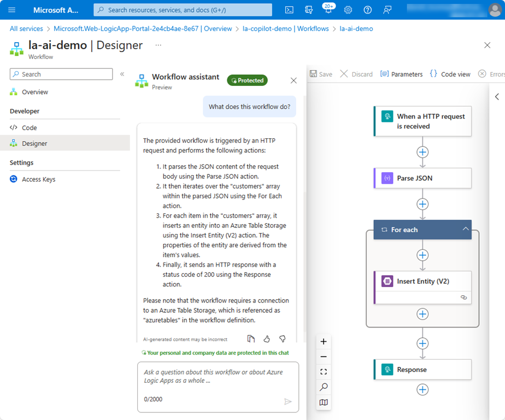
Task: Go to All services breadcrumb link
Action: click(26, 28)
